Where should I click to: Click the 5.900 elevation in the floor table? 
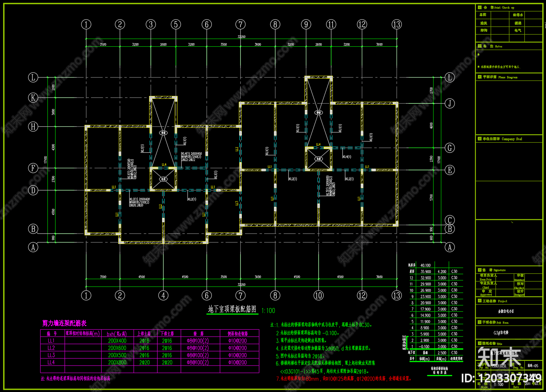tap(425, 334)
